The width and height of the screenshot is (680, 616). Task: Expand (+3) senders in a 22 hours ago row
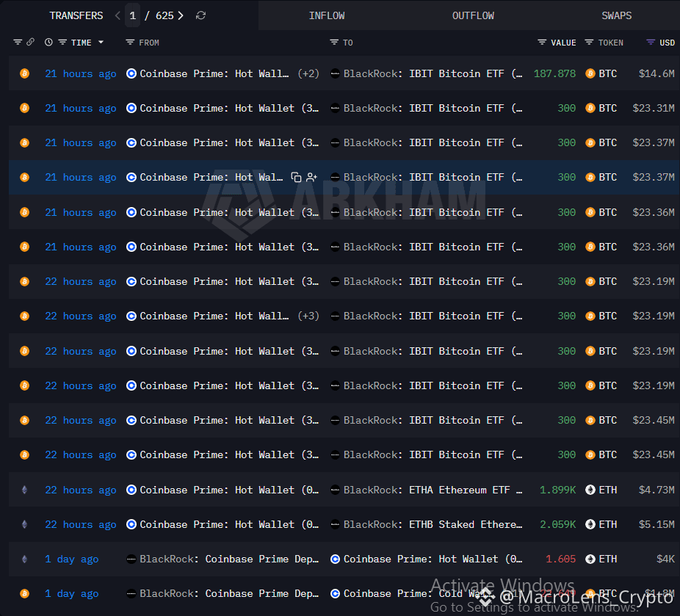pos(308,316)
